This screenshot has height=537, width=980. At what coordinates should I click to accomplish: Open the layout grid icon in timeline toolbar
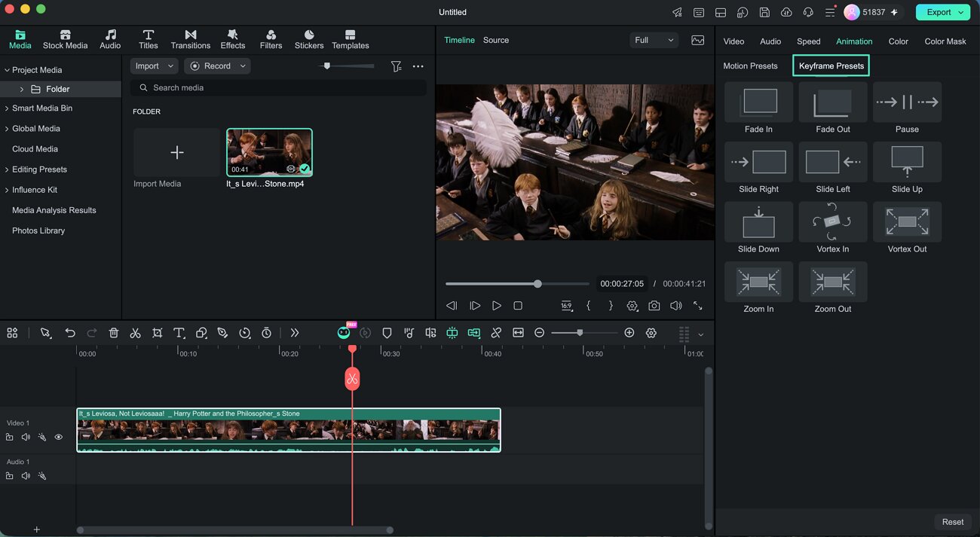tap(12, 333)
